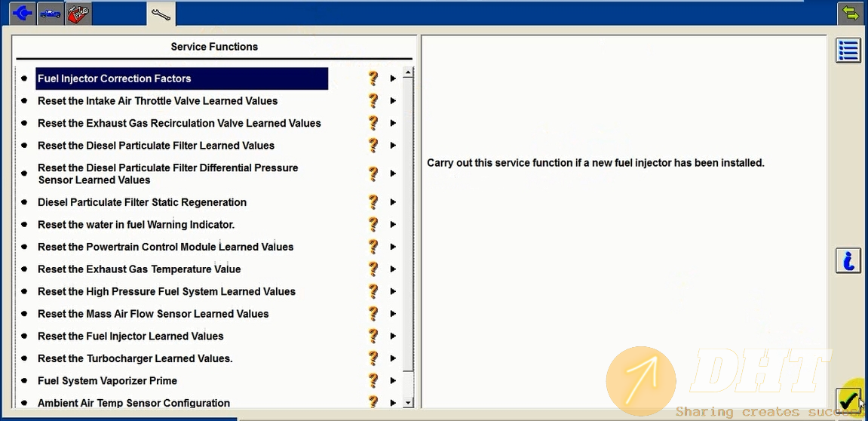The image size is (868, 421).
Task: Expand arrow for DPF Differential Pressure Sensor row
Action: (393, 174)
